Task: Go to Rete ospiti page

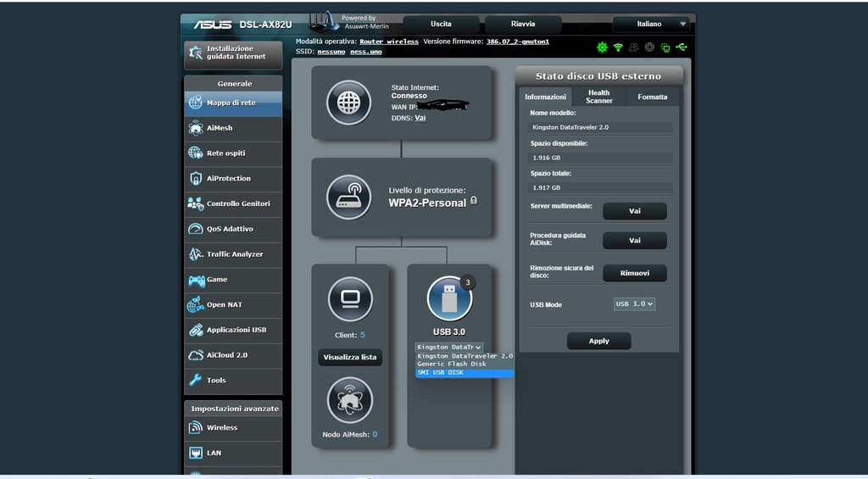Action: click(233, 153)
